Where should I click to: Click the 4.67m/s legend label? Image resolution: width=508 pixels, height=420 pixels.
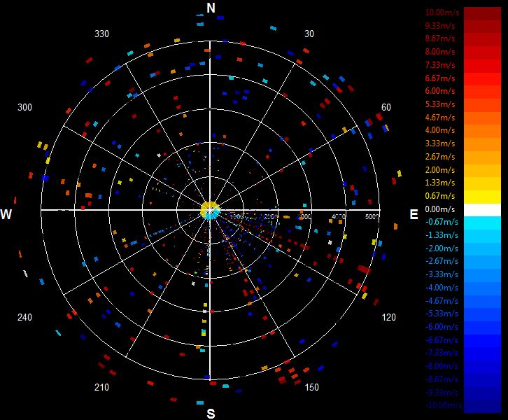coord(440,118)
